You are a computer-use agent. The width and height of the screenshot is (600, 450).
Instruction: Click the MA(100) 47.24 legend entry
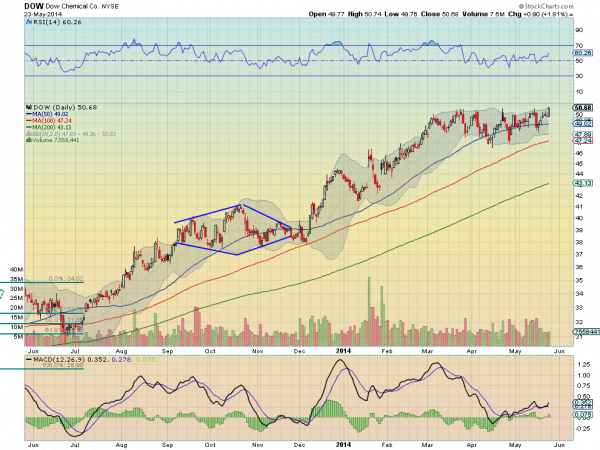click(x=52, y=121)
